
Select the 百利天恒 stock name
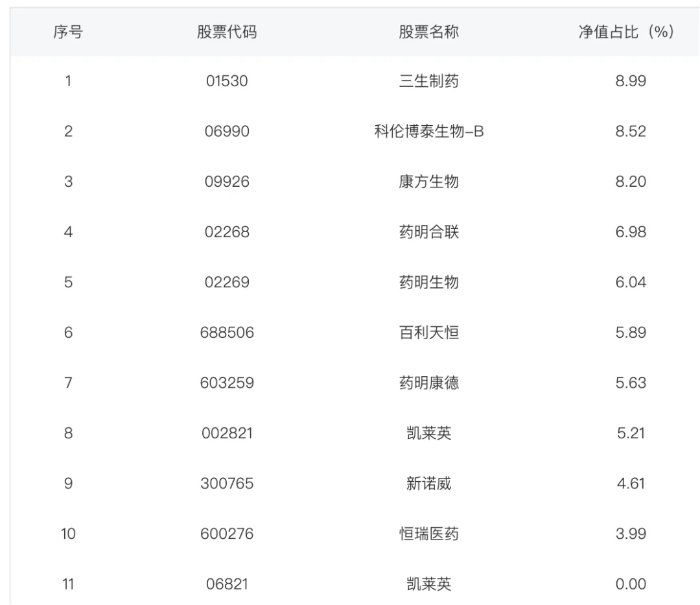point(428,333)
